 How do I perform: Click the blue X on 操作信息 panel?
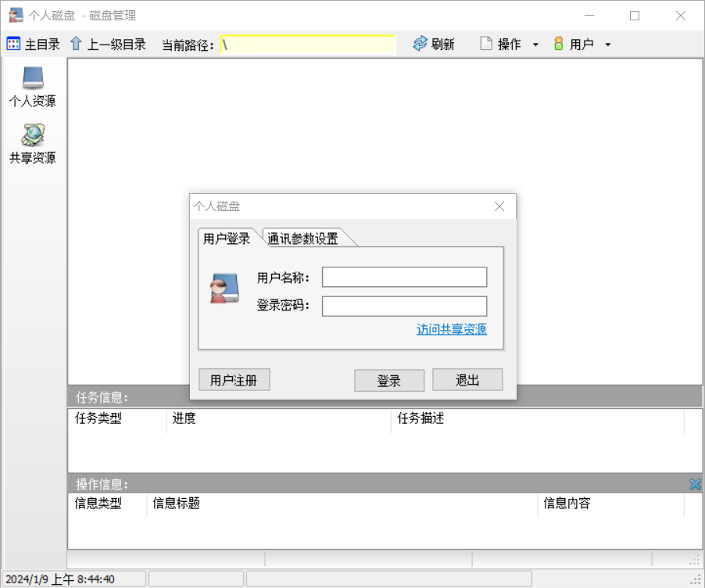695,484
